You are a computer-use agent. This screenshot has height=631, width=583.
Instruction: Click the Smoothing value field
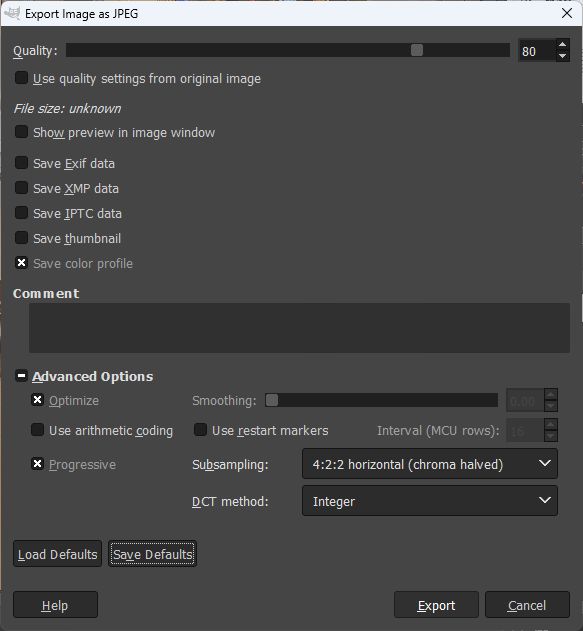[x=525, y=400]
